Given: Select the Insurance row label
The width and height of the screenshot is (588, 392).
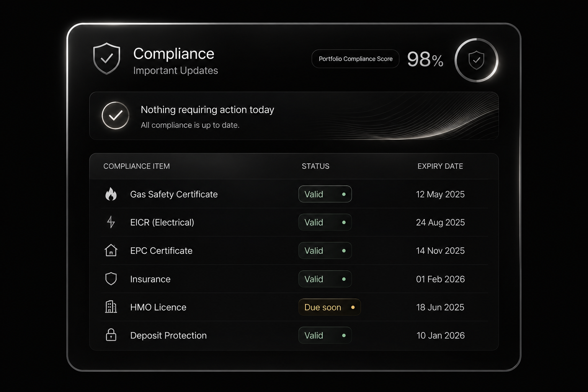Looking at the screenshot, I should [x=150, y=279].
